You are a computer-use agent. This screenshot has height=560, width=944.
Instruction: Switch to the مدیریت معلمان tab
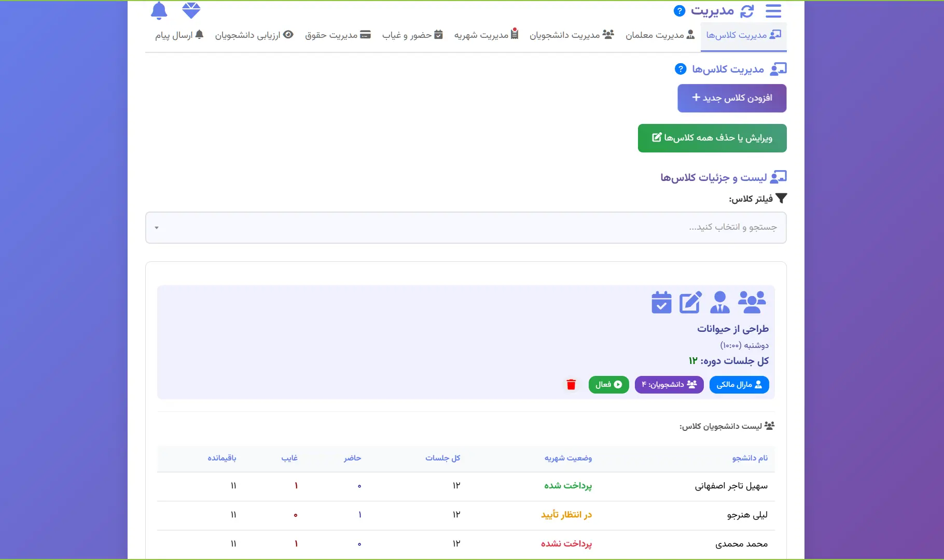point(660,35)
